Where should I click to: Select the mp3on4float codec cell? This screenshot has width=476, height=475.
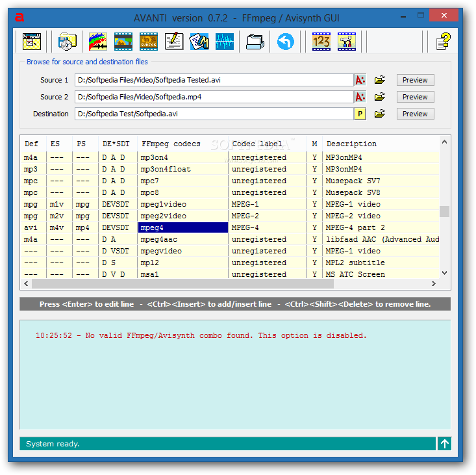[183, 169]
